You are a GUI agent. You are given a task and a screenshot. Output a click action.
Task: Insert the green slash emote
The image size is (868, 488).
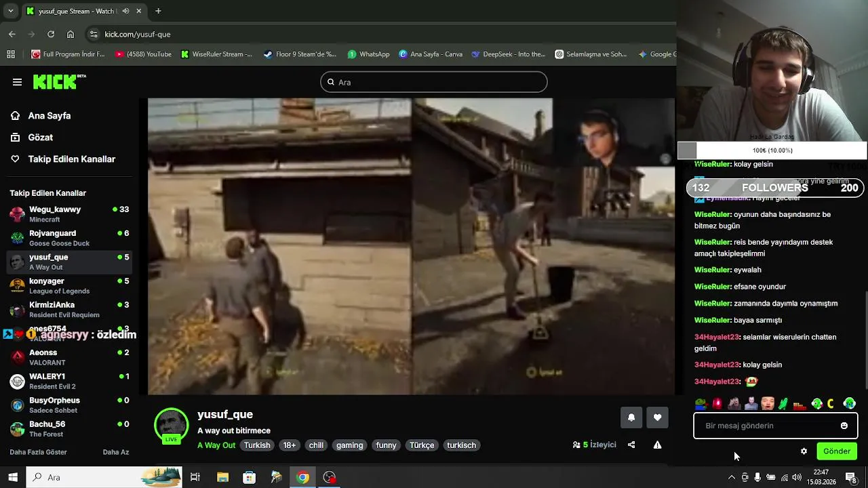click(x=783, y=404)
